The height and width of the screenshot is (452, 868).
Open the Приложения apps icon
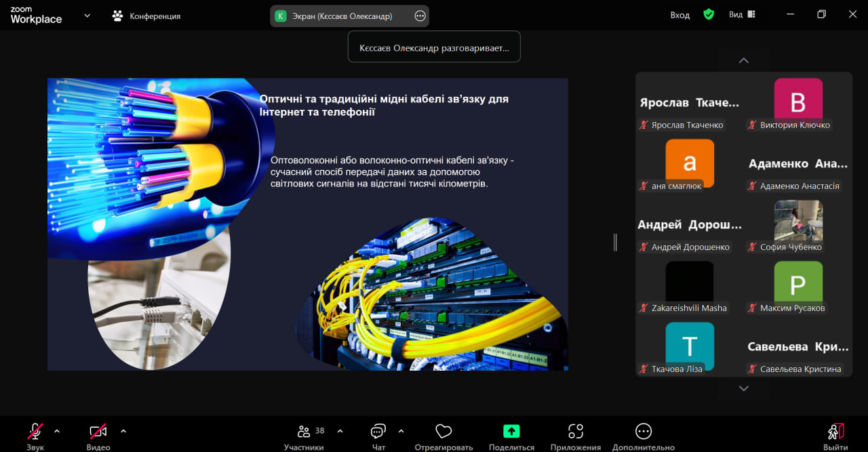[x=576, y=432]
